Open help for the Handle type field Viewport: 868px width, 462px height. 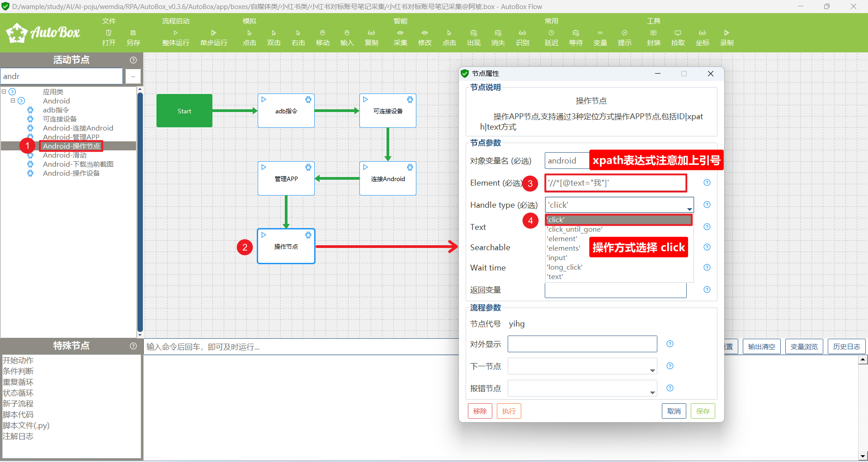point(707,205)
